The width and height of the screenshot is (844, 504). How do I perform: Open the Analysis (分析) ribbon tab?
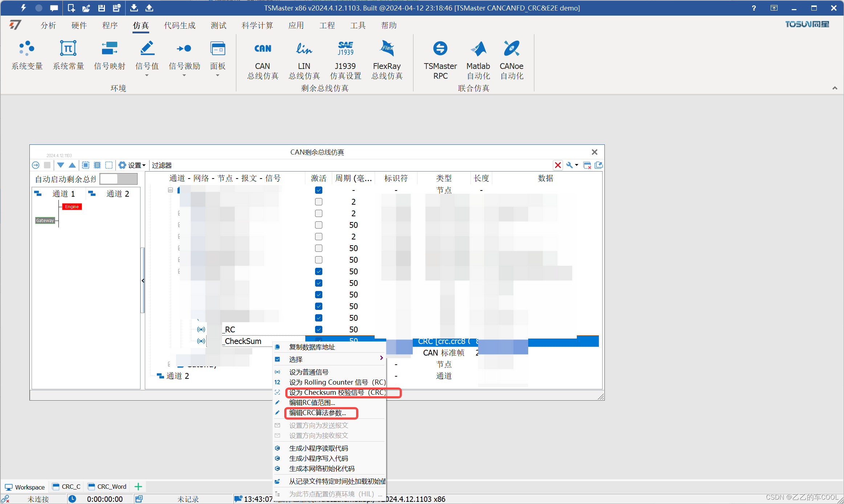(x=48, y=25)
